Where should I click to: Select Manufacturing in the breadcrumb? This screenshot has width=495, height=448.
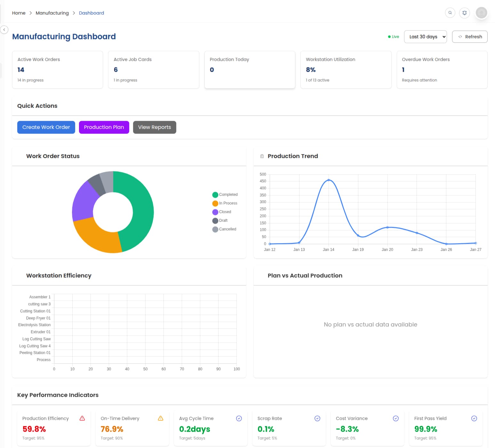click(52, 13)
